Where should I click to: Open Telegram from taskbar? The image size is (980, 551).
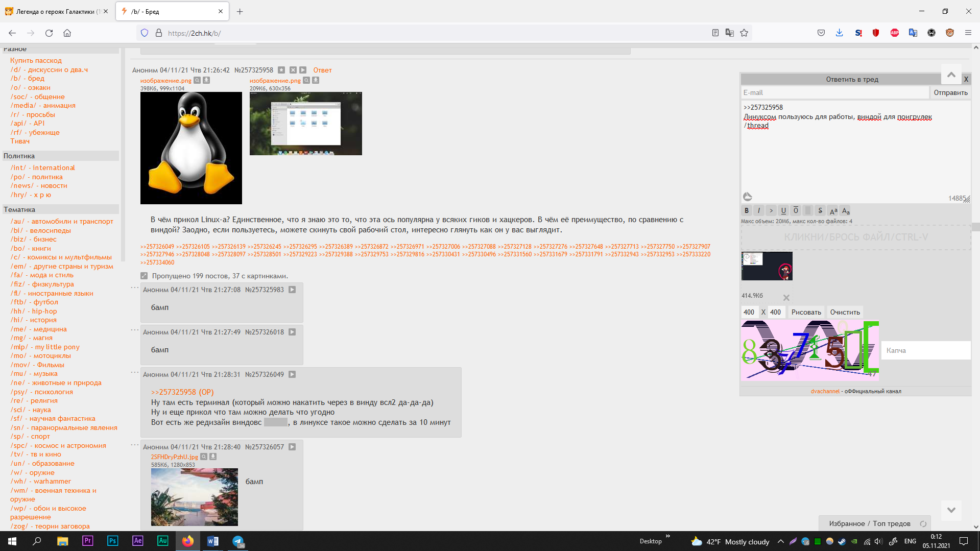pos(238,541)
